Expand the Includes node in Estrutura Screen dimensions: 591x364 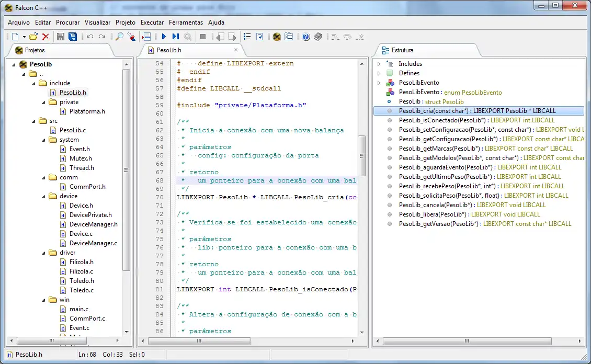point(379,64)
